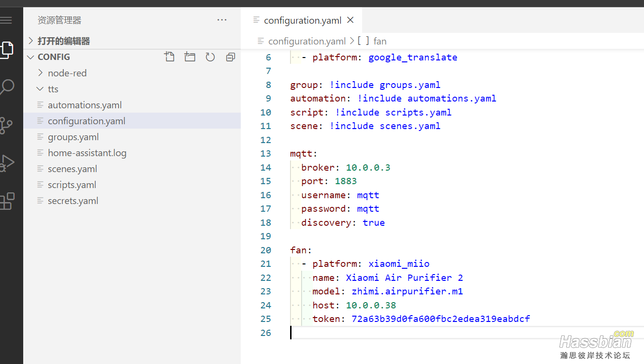
Task: Click the username value mqtt
Action: pos(368,195)
